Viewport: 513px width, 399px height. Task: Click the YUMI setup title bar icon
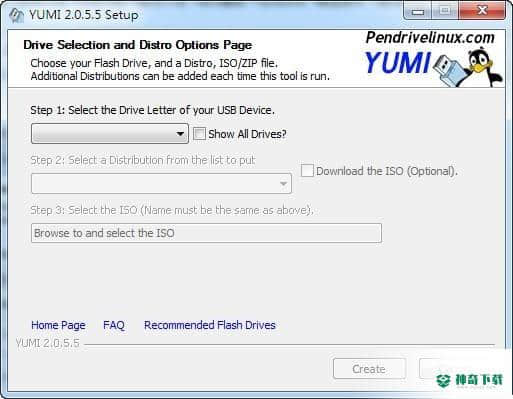(x=16, y=15)
